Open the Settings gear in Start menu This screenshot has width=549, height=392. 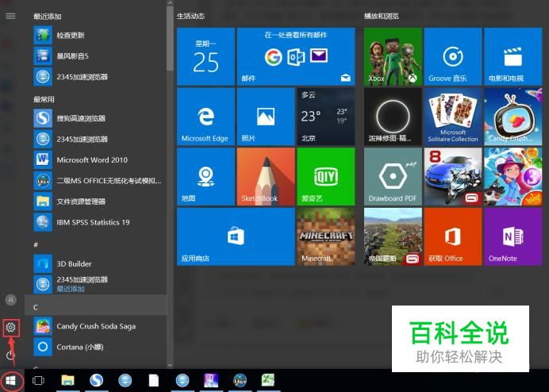click(x=11, y=327)
